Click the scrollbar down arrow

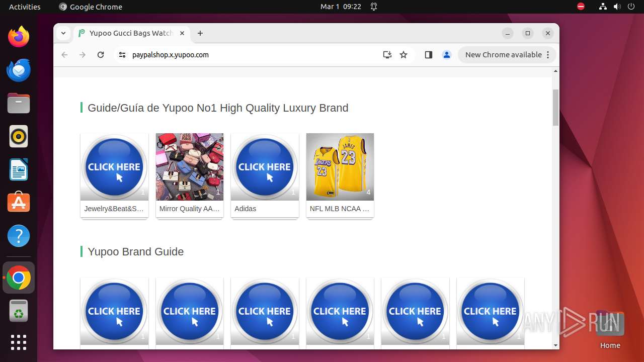555,345
